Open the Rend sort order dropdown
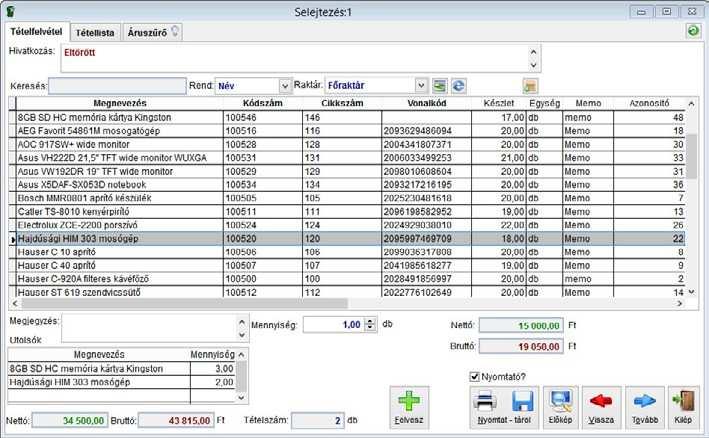The image size is (709, 438). 284,85
